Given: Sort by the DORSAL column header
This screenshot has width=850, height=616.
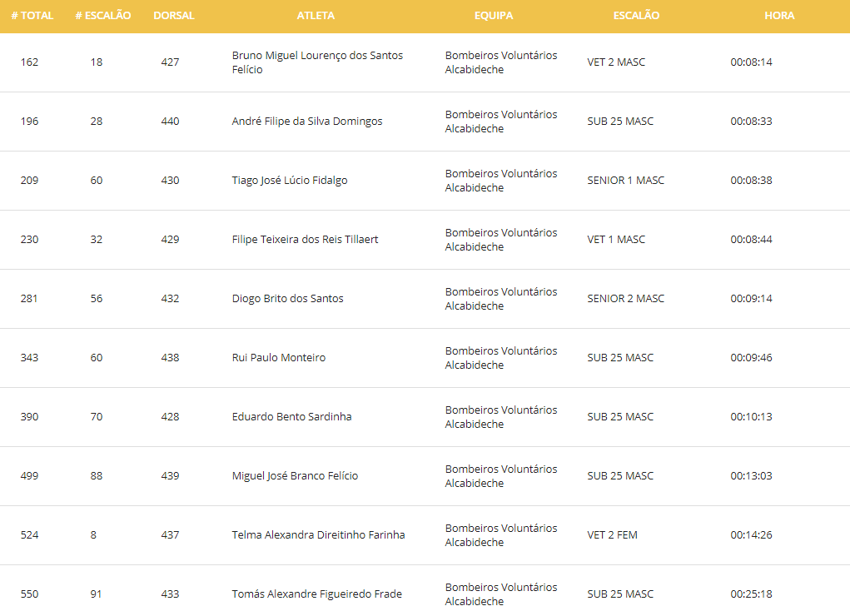Looking at the screenshot, I should [174, 16].
